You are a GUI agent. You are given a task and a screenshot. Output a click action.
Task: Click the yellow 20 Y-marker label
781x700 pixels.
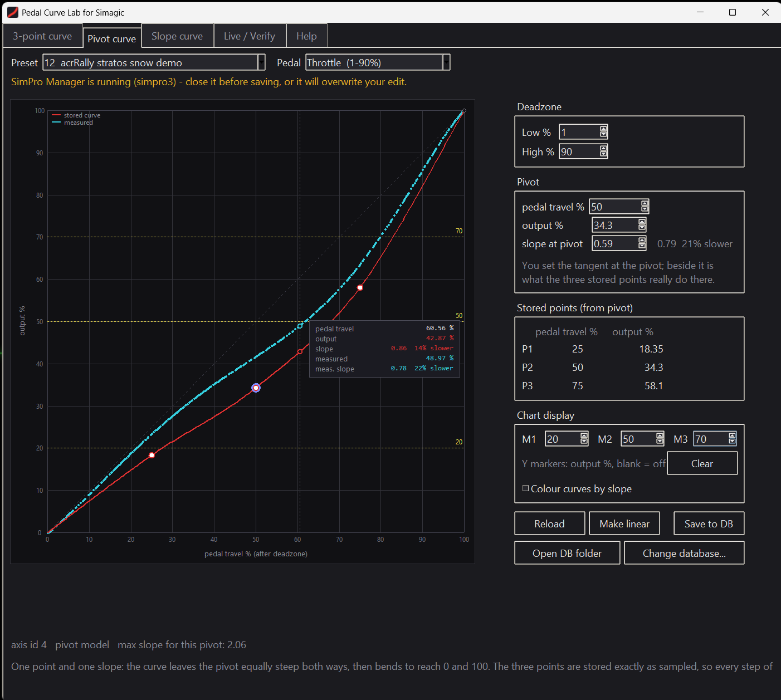click(459, 442)
